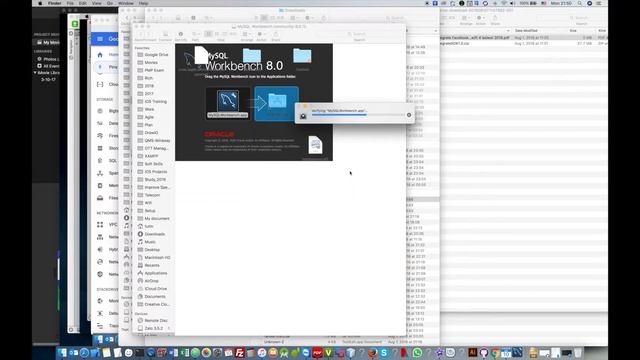Screen dimensions: 640x360
Task: Open WhatsApp from the Dock
Action: click(417, 353)
